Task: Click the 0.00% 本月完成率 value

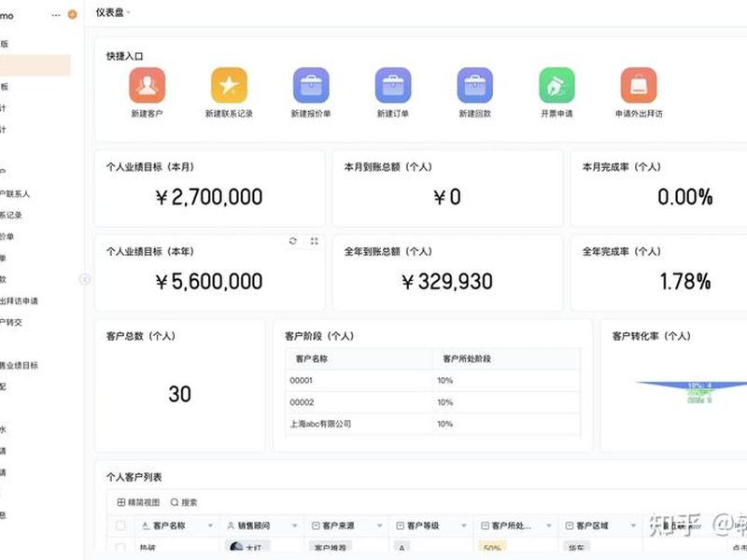Action: coord(685,197)
